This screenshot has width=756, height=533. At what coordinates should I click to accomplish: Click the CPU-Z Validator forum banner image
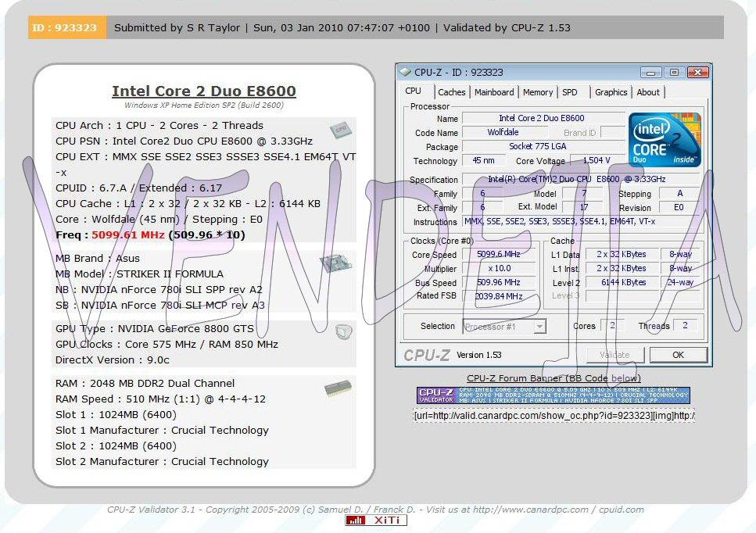click(553, 395)
